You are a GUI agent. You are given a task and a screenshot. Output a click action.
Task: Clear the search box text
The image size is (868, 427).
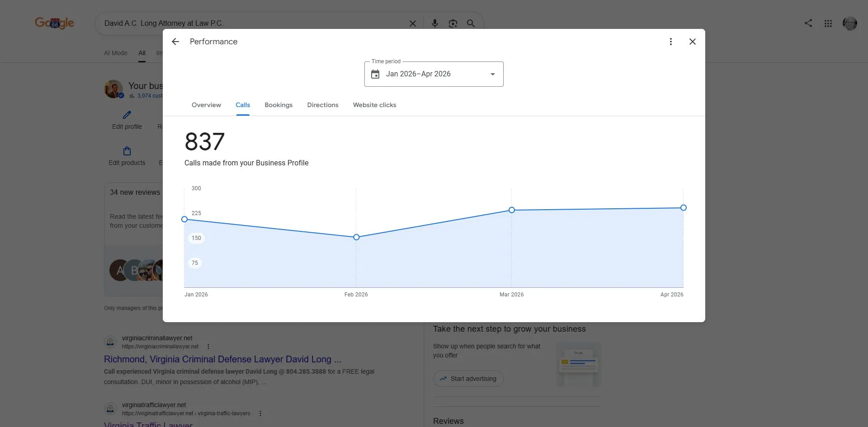coord(413,23)
